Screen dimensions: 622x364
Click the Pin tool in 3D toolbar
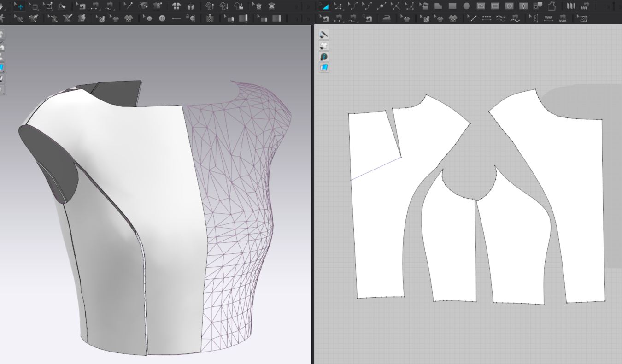point(128,6)
